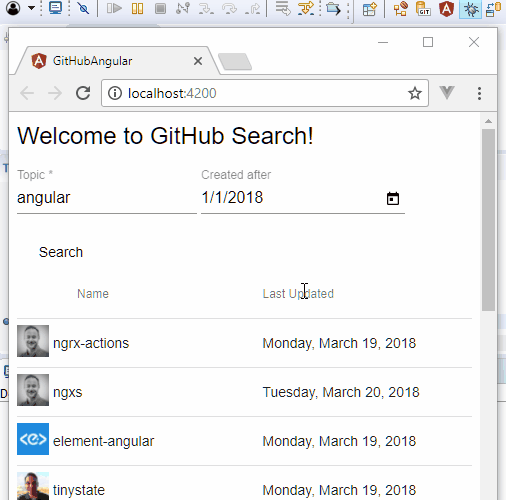Click the element-angular repository name
506x500 pixels.
(x=104, y=441)
